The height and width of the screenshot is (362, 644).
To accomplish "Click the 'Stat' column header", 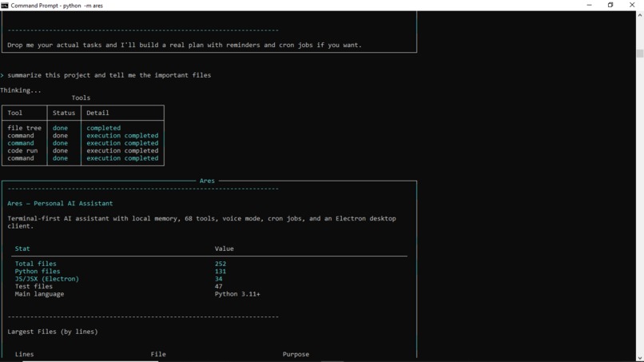I will click(22, 249).
